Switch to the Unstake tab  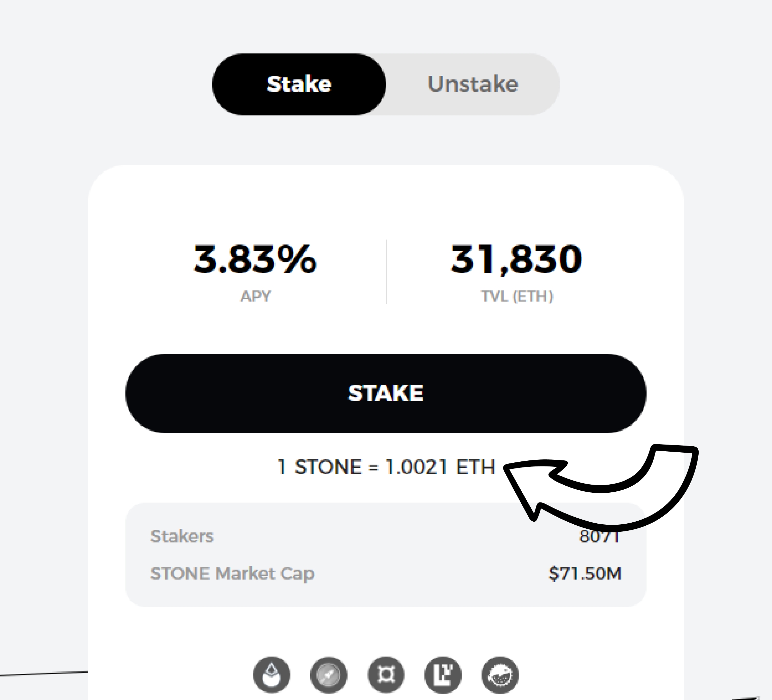pos(472,84)
